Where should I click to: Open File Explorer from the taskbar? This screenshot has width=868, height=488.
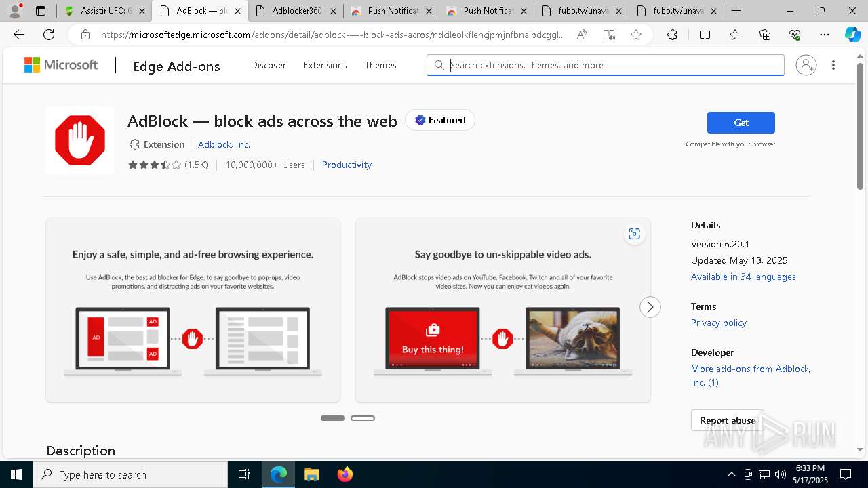[311, 474]
